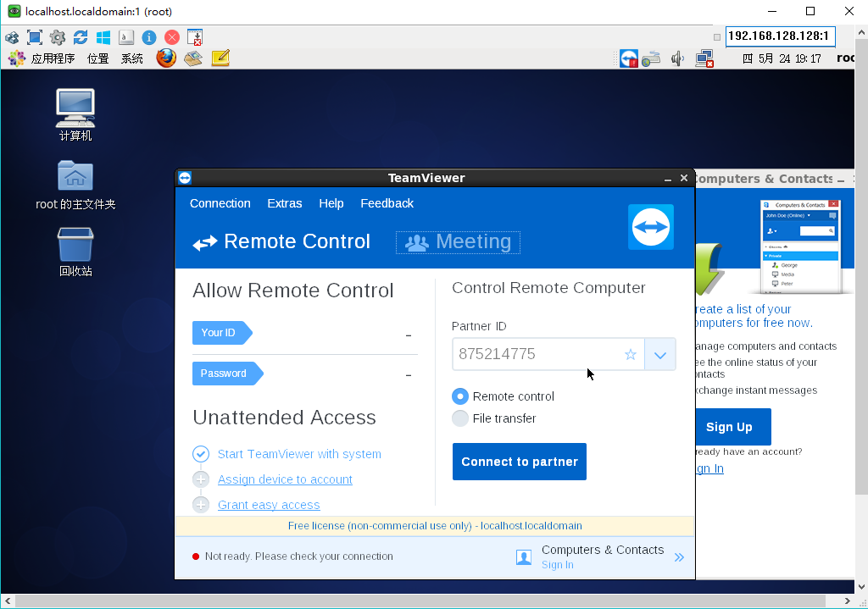The width and height of the screenshot is (868, 609).
Task: Open the Help menu in TeamViewer
Action: (331, 203)
